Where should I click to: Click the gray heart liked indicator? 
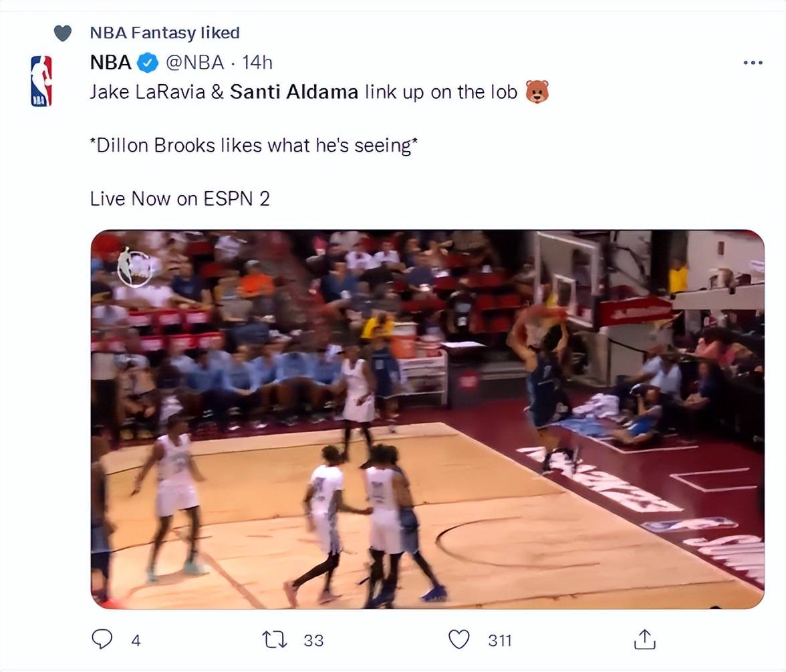[63, 33]
